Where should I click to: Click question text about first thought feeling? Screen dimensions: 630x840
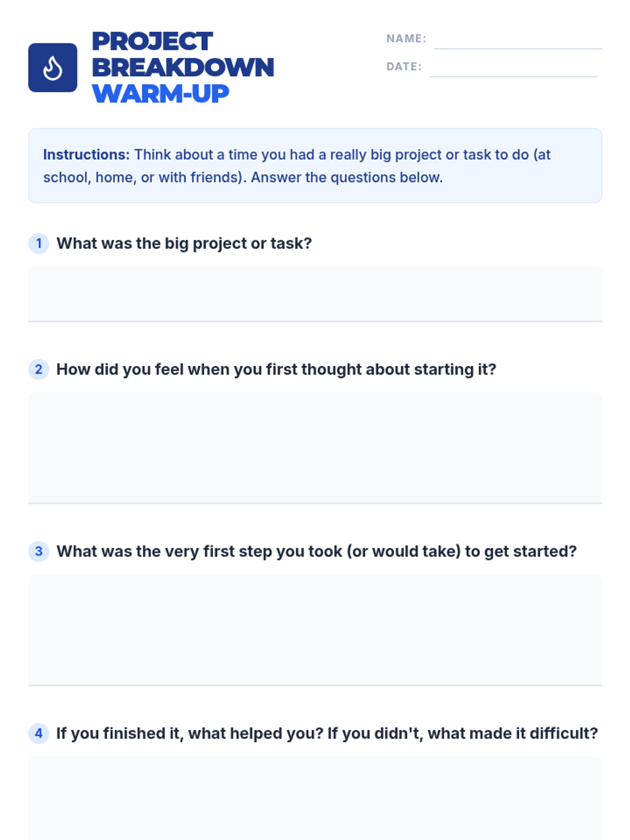click(276, 370)
